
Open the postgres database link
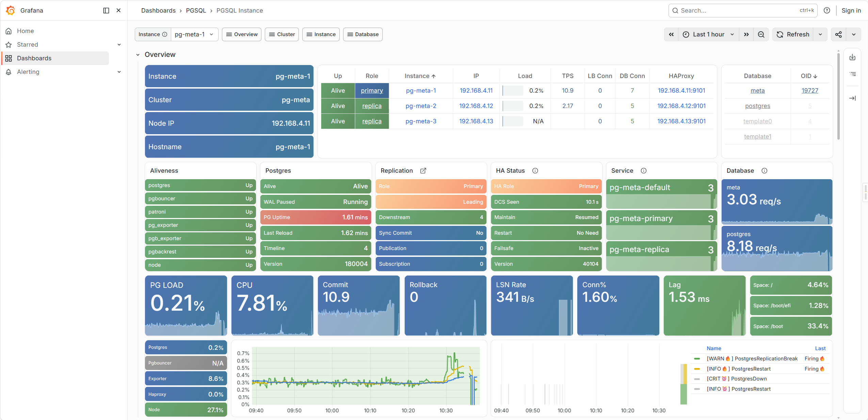pyautogui.click(x=757, y=106)
